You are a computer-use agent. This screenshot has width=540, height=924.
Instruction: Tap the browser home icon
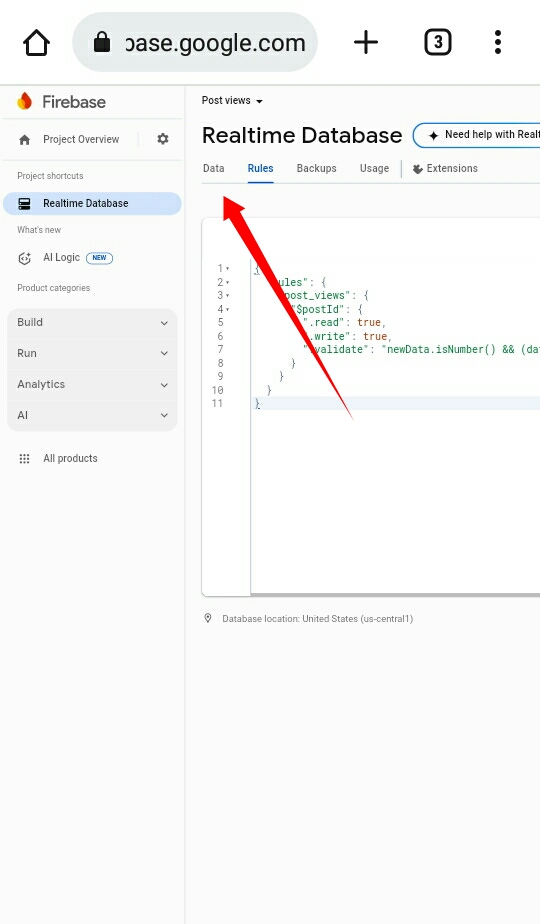(37, 42)
